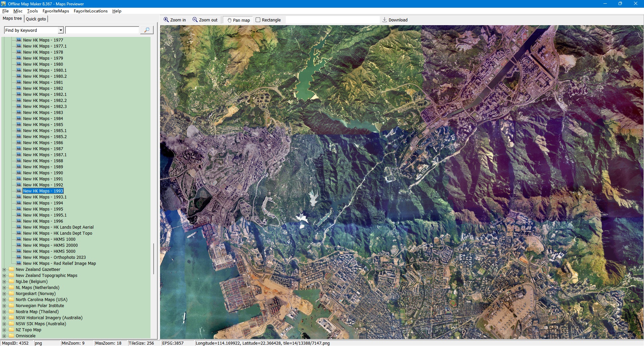
Task: Click map icon beside Red Relief Image Map
Action: click(x=19, y=264)
